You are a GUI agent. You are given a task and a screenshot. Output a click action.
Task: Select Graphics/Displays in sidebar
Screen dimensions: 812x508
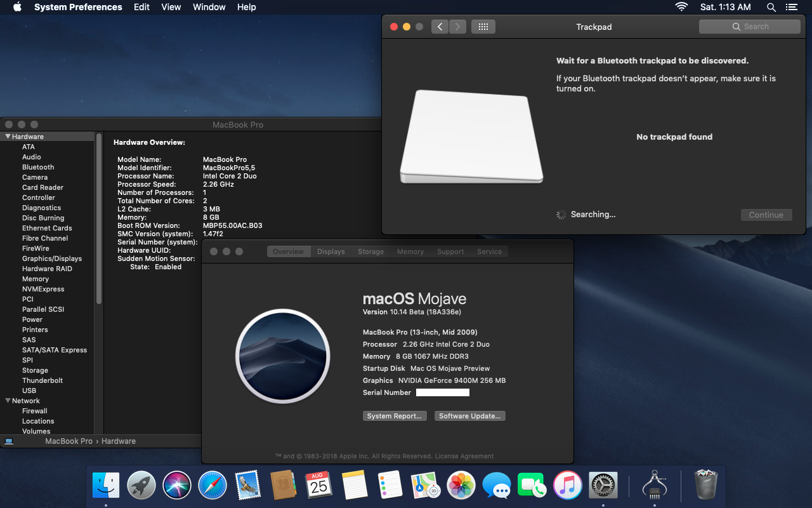pos(52,258)
